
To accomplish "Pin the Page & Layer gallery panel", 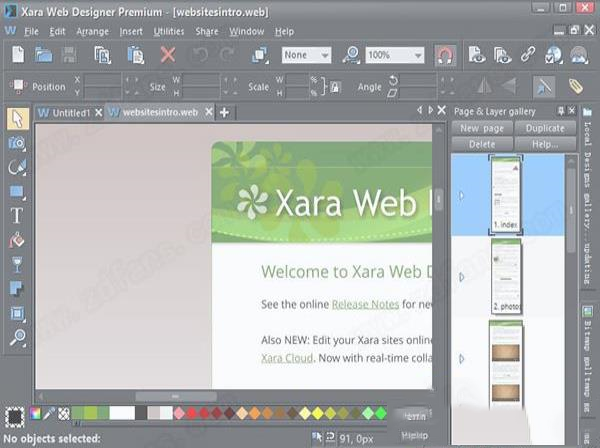I will [561, 111].
